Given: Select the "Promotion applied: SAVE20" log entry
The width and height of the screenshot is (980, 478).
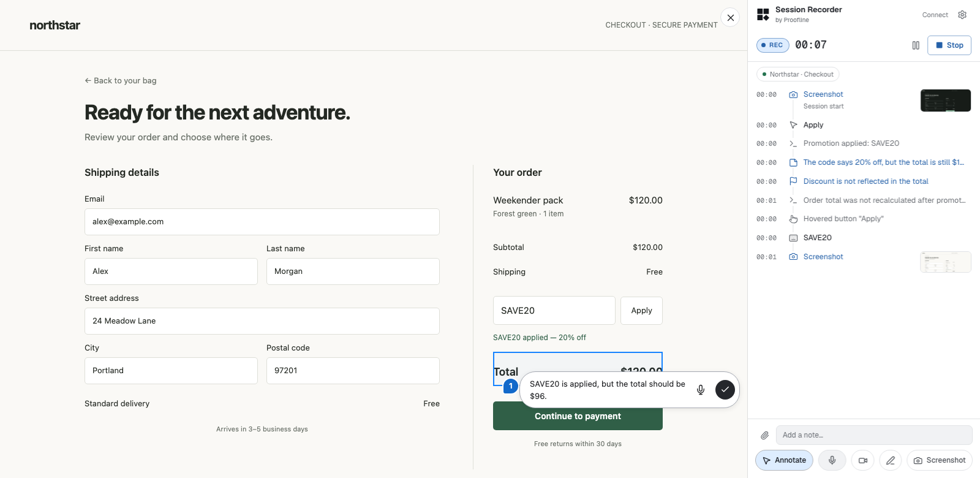Looking at the screenshot, I should [851, 143].
